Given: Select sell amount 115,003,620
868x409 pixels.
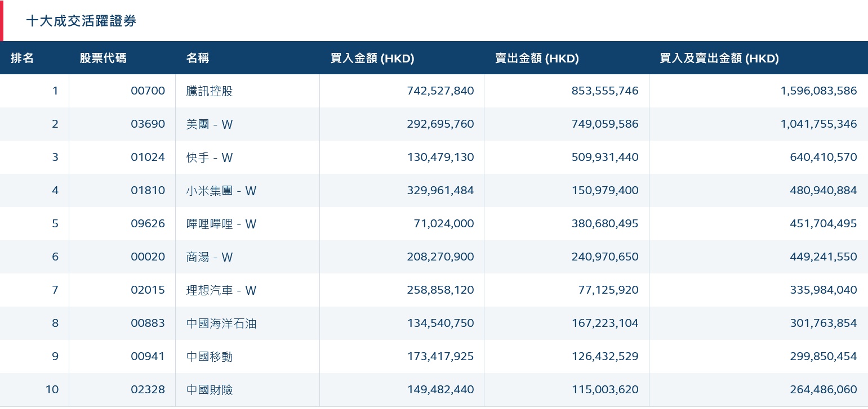Looking at the screenshot, I should tap(605, 390).
